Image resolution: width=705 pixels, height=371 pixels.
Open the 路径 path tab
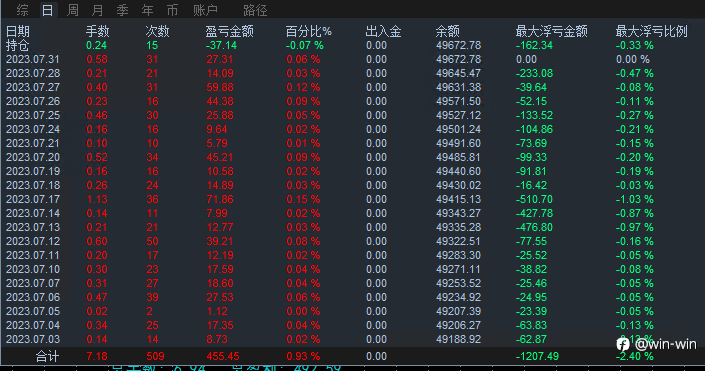[255, 10]
